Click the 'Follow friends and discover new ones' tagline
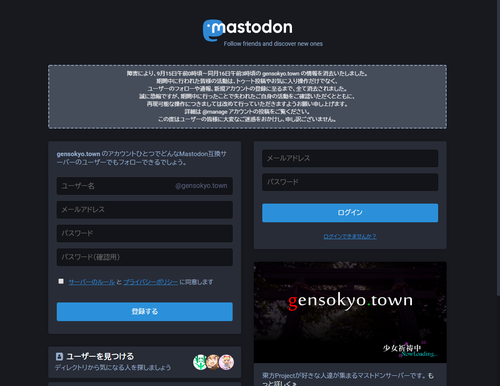The image size is (500, 386). pyautogui.click(x=273, y=44)
